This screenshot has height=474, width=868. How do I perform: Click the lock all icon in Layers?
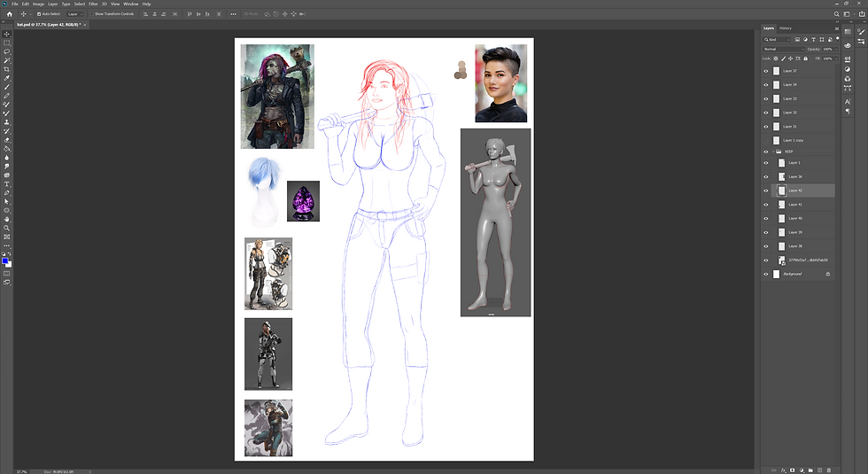805,58
